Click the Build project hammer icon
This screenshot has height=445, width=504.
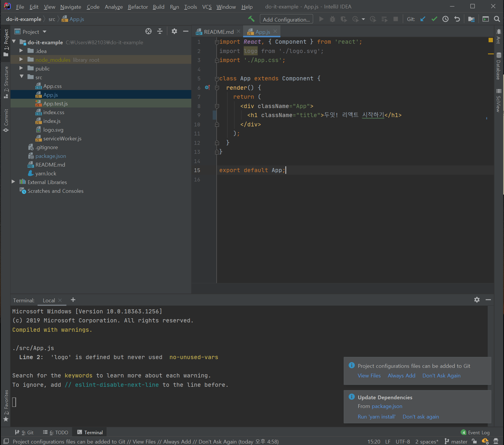point(251,19)
